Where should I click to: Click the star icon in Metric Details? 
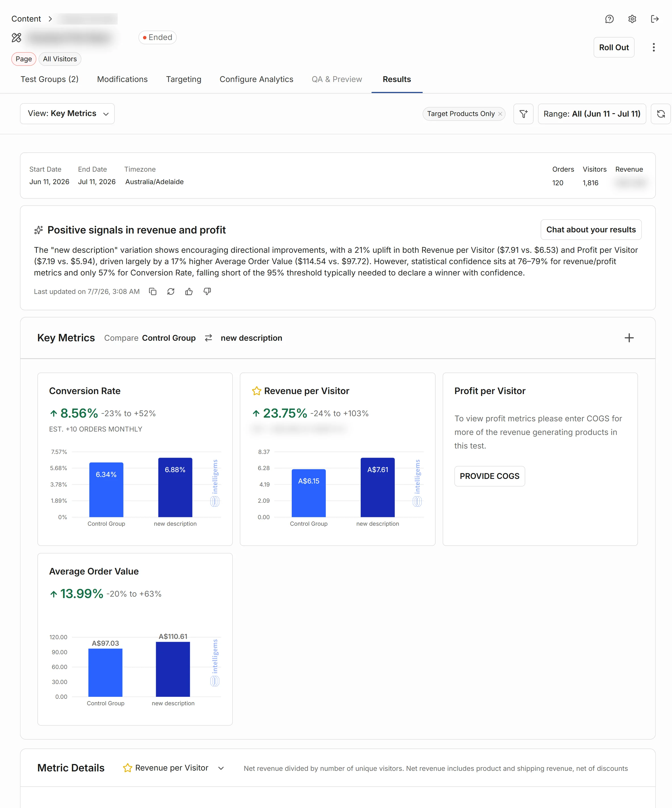(127, 768)
